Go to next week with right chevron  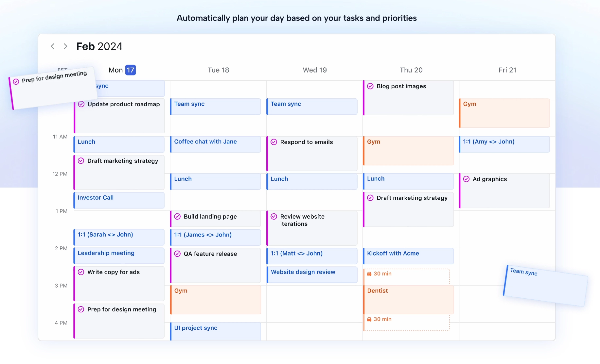point(65,46)
